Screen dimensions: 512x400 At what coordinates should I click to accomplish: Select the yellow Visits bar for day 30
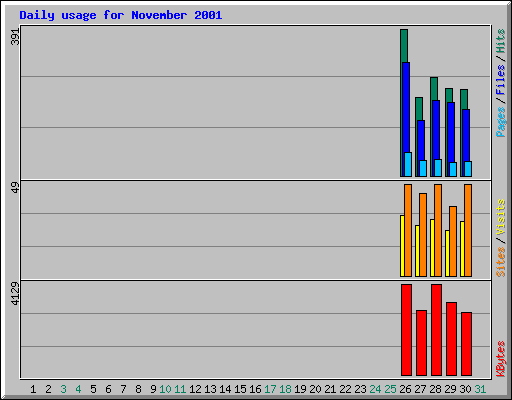click(462, 249)
